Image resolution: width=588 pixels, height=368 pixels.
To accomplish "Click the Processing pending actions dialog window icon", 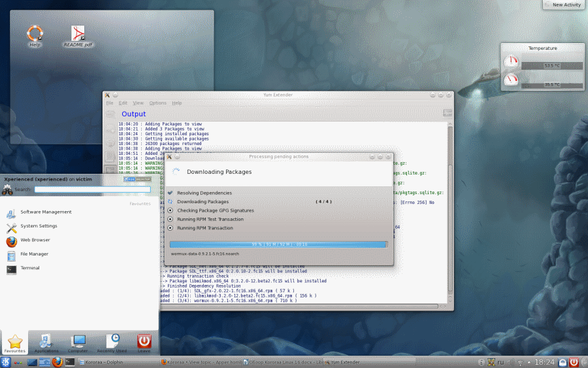I will 169,157.
